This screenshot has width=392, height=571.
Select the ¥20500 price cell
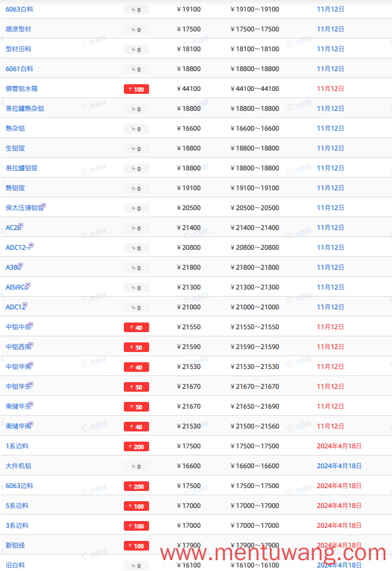coord(189,208)
